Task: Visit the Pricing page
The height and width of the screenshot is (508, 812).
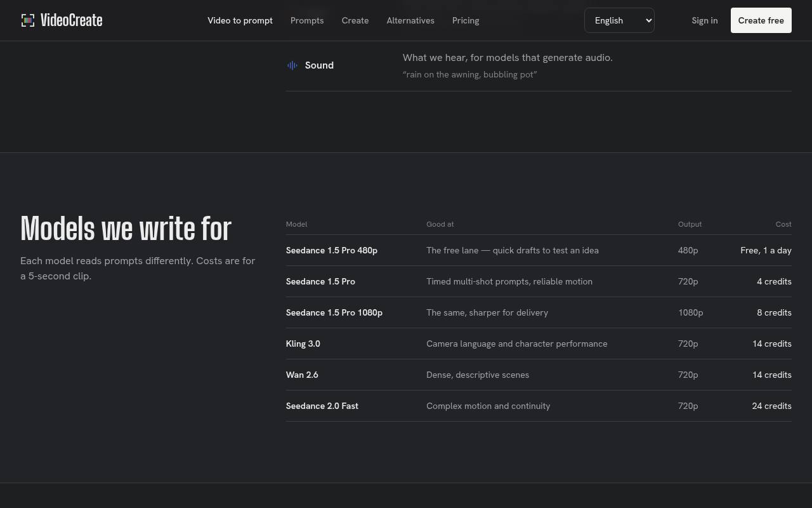Action: tap(466, 20)
